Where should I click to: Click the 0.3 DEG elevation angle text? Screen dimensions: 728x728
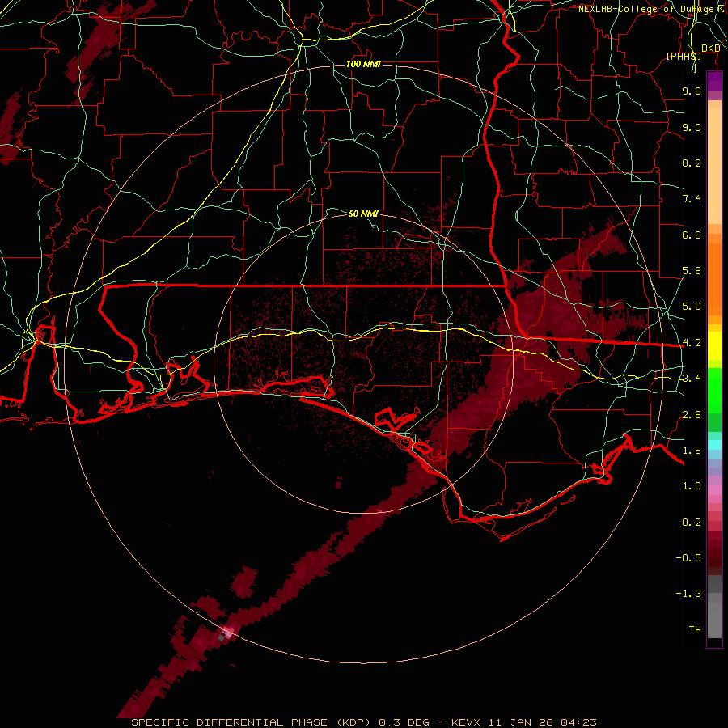pyautogui.click(x=404, y=722)
